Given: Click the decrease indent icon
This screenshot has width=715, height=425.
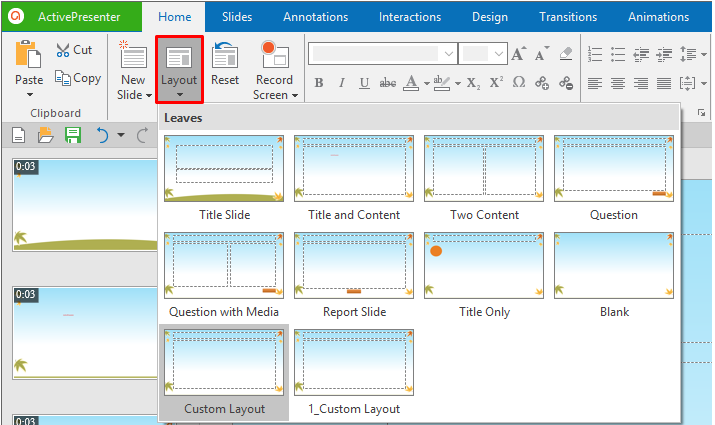Looking at the screenshot, I should [x=641, y=54].
